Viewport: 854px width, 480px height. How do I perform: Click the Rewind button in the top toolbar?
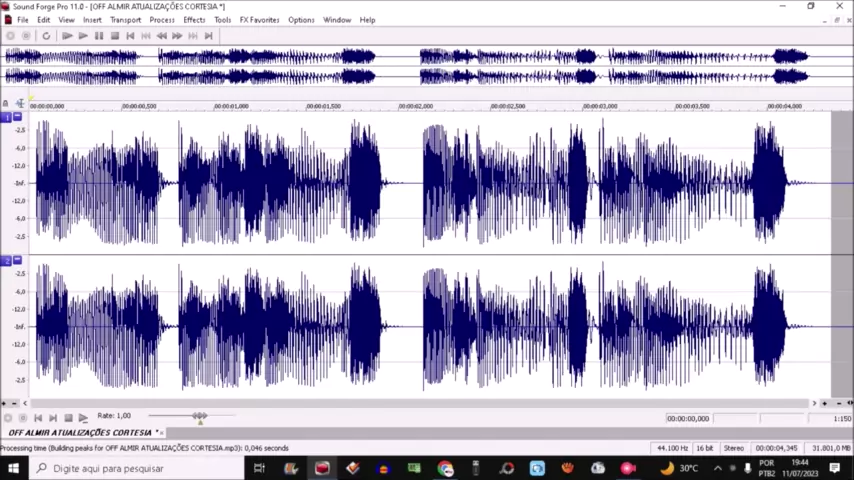161,36
